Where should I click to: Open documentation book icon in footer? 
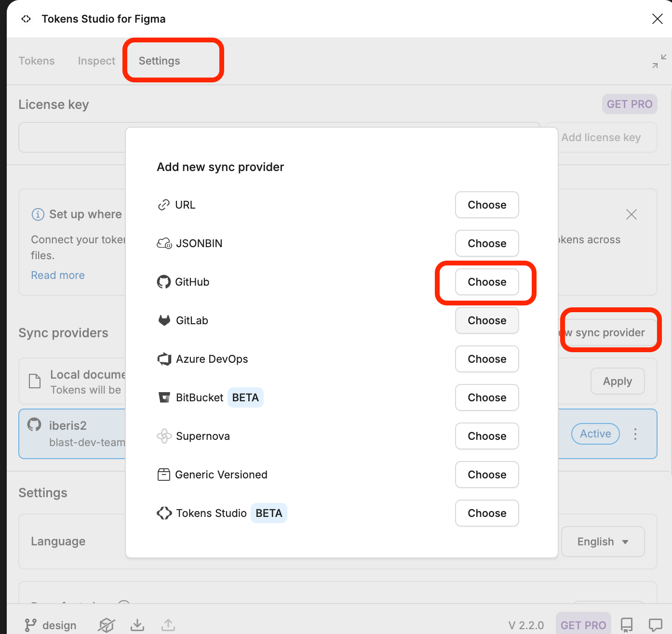pyautogui.click(x=627, y=625)
